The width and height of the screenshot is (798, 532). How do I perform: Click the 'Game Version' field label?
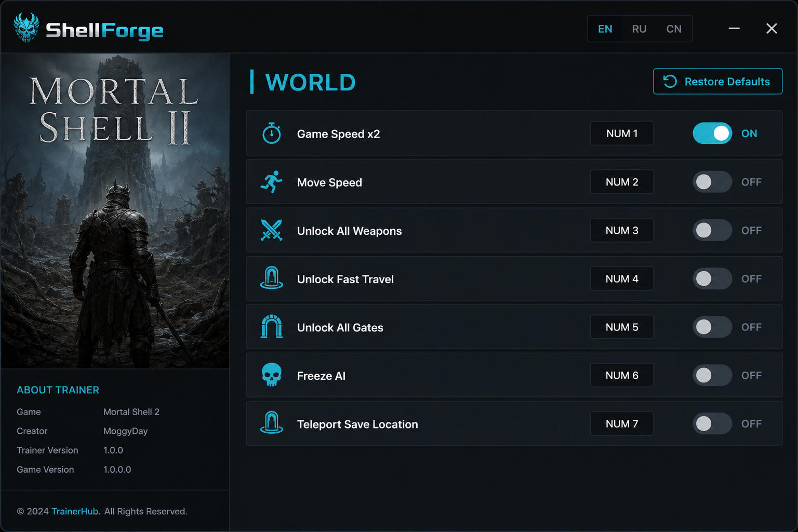click(45, 469)
